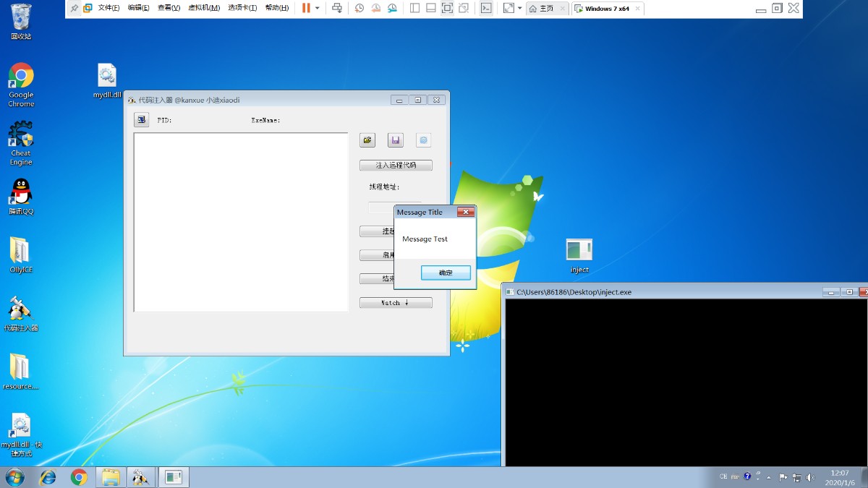
Task: Click the network tray icon
Action: point(797,477)
